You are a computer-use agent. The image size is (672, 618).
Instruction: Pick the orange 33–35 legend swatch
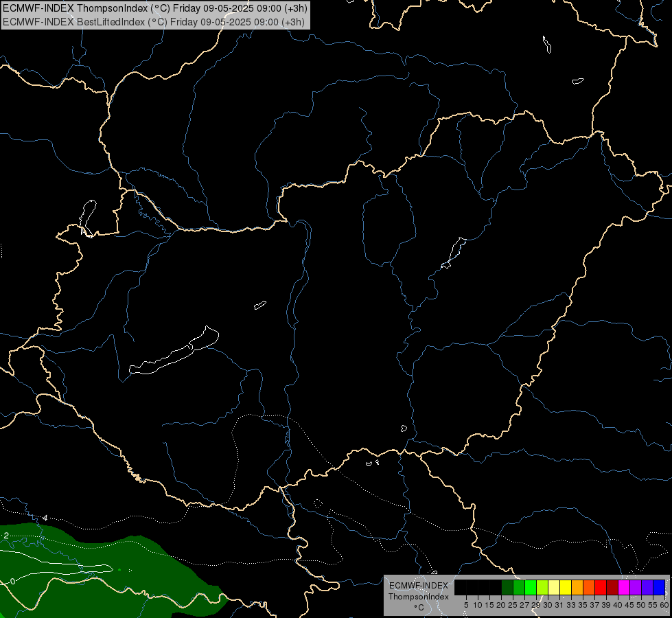click(577, 587)
